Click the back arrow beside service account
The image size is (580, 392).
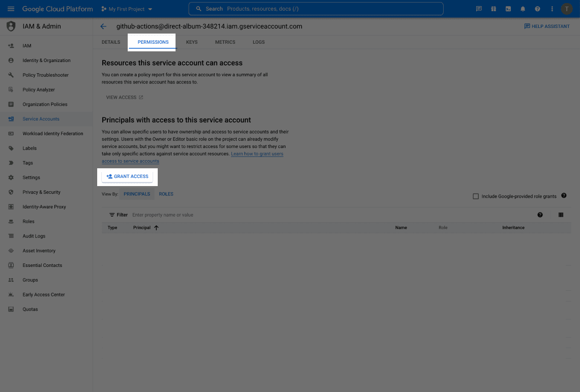click(104, 26)
